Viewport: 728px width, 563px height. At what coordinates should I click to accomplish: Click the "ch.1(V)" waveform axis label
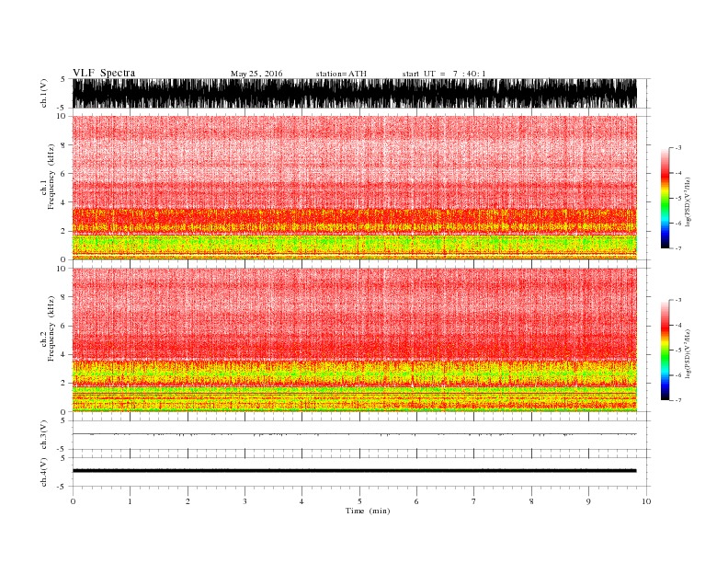pos(44,93)
